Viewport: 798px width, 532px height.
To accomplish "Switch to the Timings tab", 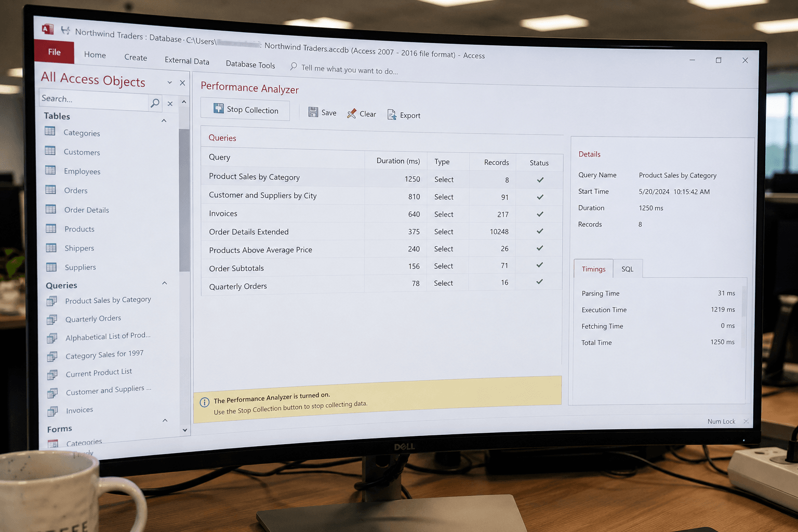I will pos(593,269).
